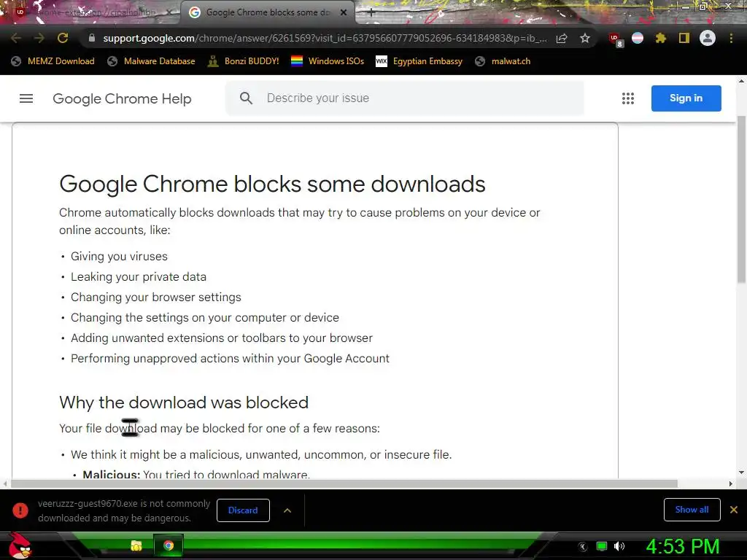Click the horizontal page scrollbar

click(x=344, y=483)
